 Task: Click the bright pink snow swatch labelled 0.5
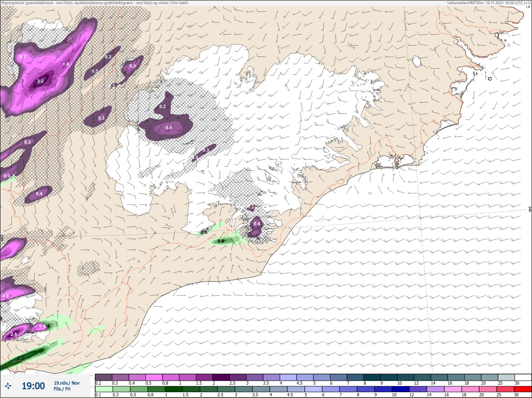(x=154, y=377)
